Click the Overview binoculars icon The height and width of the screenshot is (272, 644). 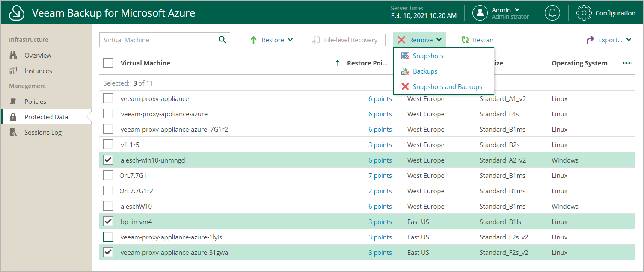point(13,55)
